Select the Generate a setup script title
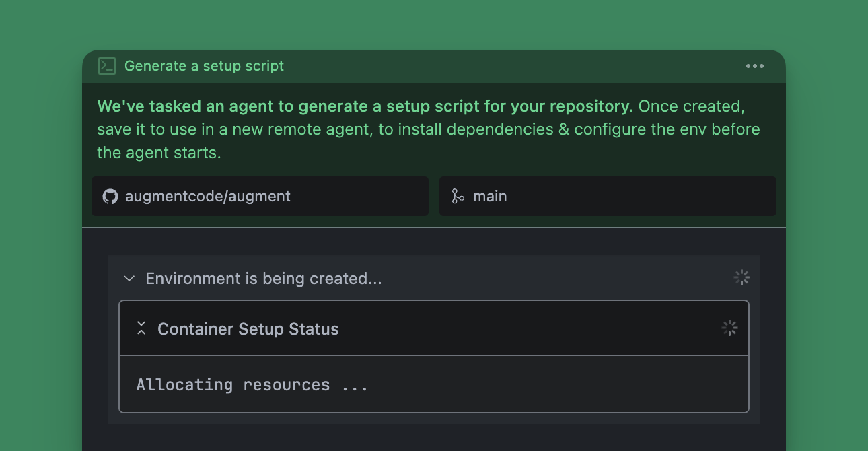 click(204, 65)
